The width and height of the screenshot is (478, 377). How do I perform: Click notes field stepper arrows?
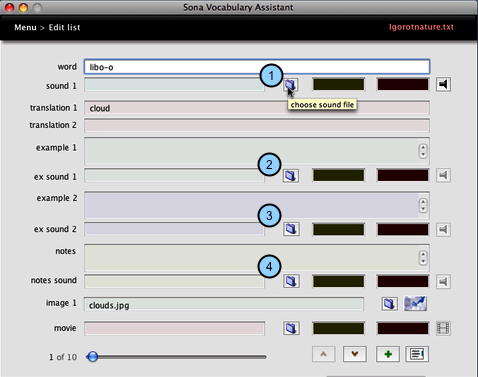point(423,257)
